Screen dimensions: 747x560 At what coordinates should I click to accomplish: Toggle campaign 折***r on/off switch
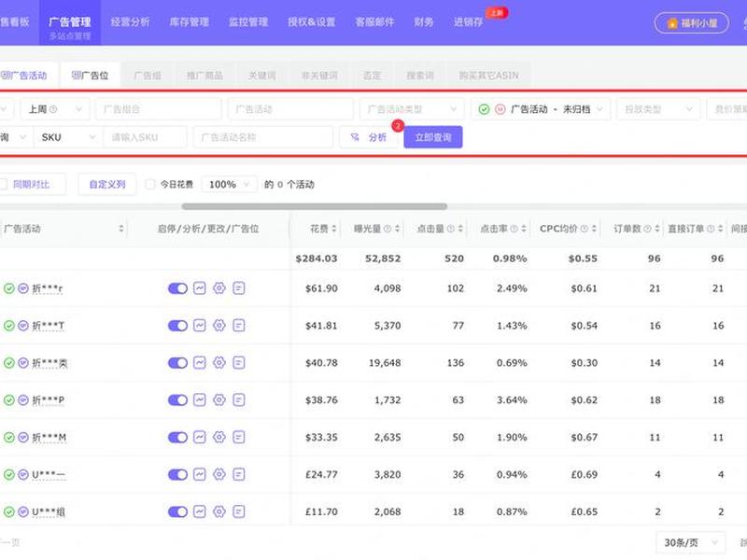coord(177,288)
